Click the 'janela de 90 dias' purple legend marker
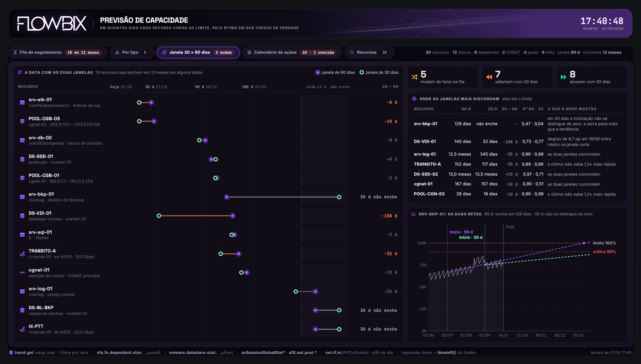Viewport: 641px width, 364px height. point(318,72)
